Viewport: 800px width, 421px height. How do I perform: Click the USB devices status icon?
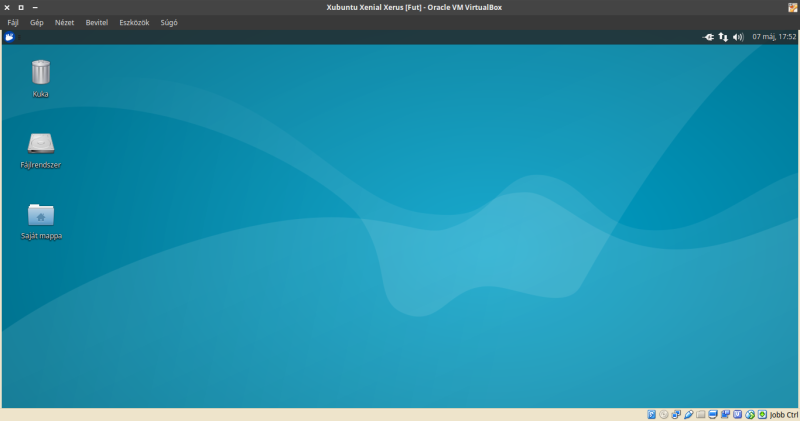(688, 414)
